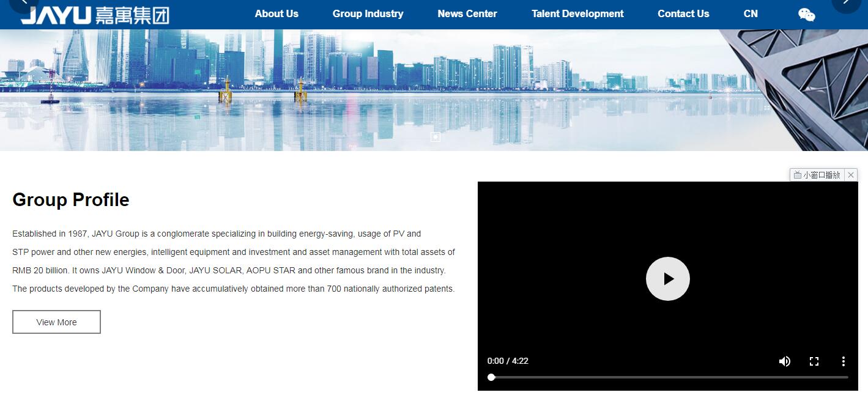Show the previous banner slide
The height and width of the screenshot is (417, 868).
click(24, 3)
